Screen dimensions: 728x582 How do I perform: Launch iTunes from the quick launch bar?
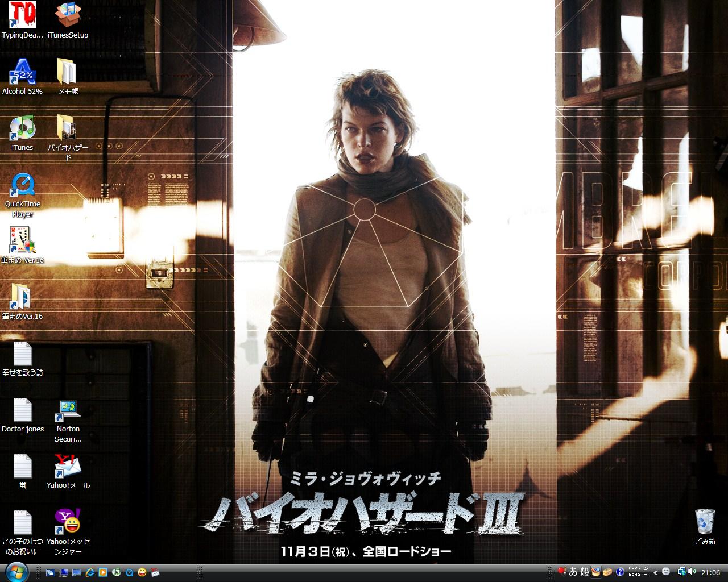tap(116, 572)
